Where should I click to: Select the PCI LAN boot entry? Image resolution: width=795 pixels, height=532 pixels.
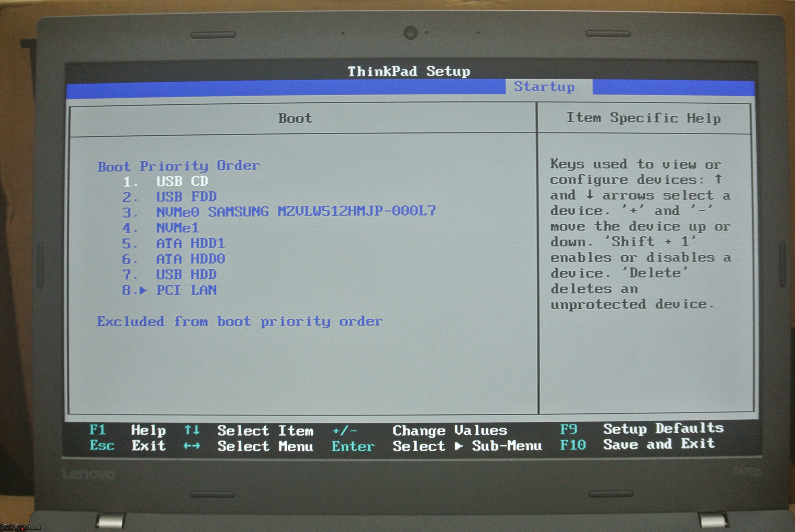186,290
